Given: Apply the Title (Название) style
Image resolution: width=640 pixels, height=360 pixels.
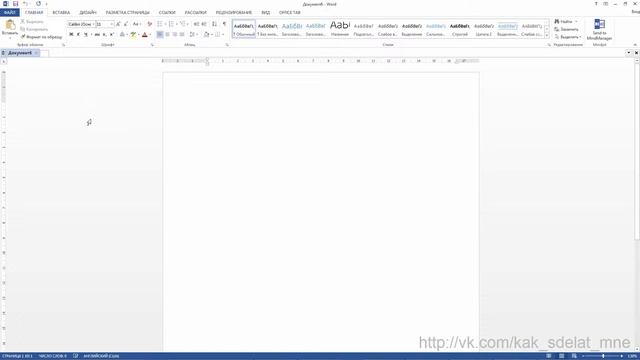Looking at the screenshot, I should point(340,29).
